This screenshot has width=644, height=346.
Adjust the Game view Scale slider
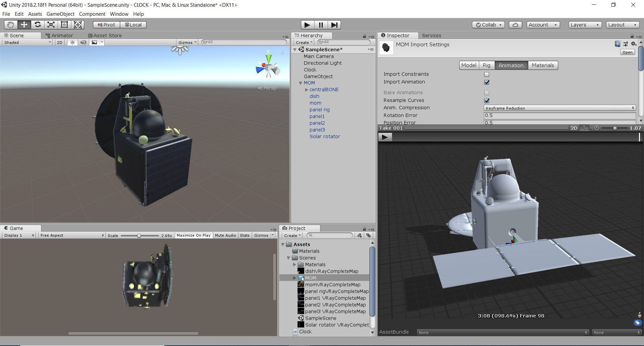tap(140, 236)
